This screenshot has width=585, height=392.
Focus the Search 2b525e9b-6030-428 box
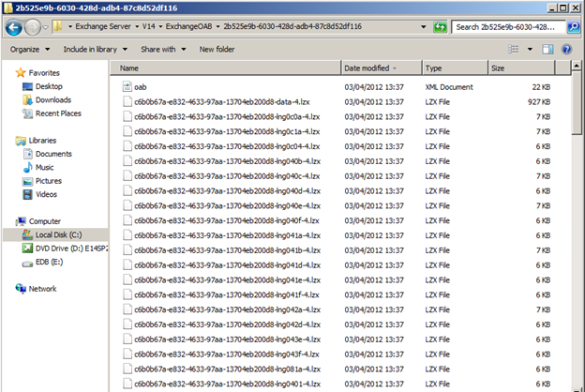click(x=508, y=27)
